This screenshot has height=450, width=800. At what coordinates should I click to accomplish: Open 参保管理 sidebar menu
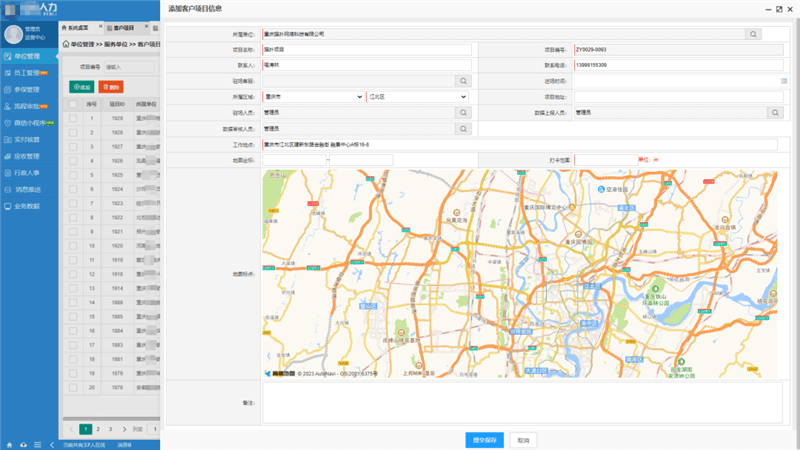point(29,90)
